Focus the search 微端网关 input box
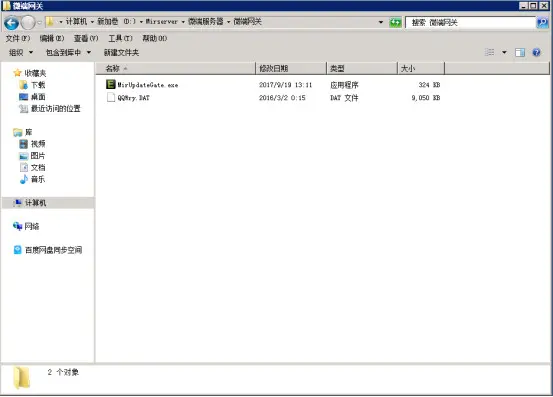 coord(470,23)
